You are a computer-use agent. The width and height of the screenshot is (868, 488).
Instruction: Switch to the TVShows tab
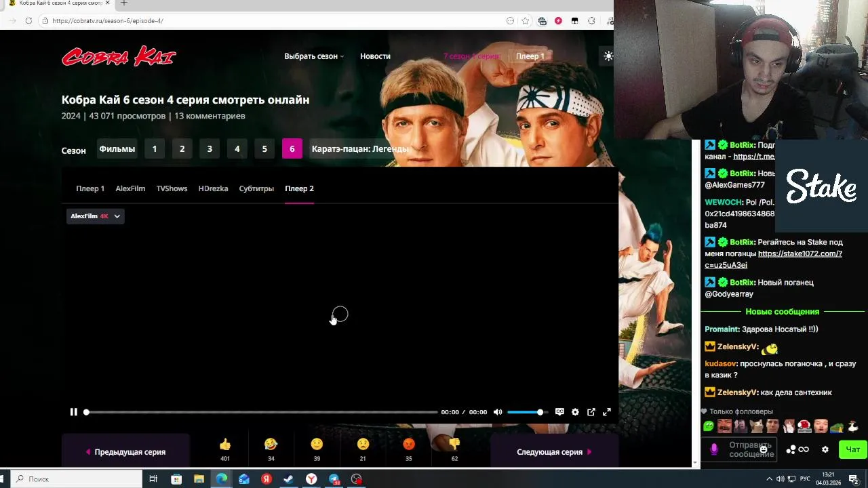click(x=172, y=188)
